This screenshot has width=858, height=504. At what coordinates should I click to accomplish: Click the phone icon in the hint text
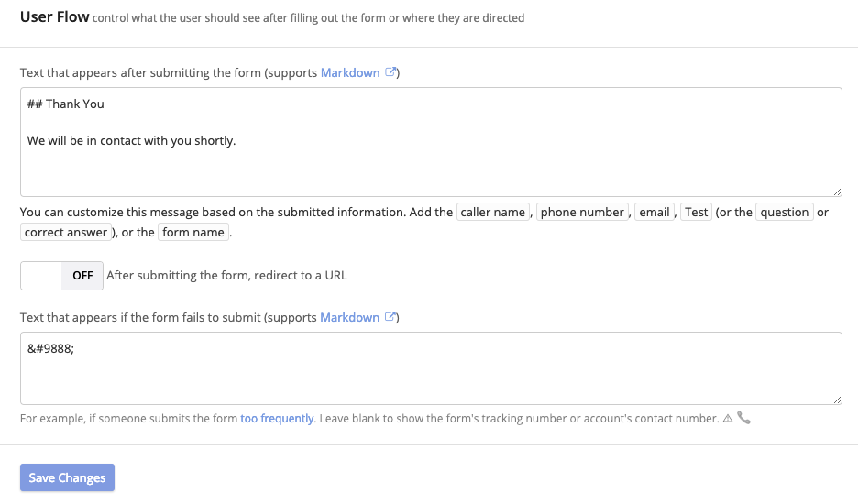coord(743,418)
